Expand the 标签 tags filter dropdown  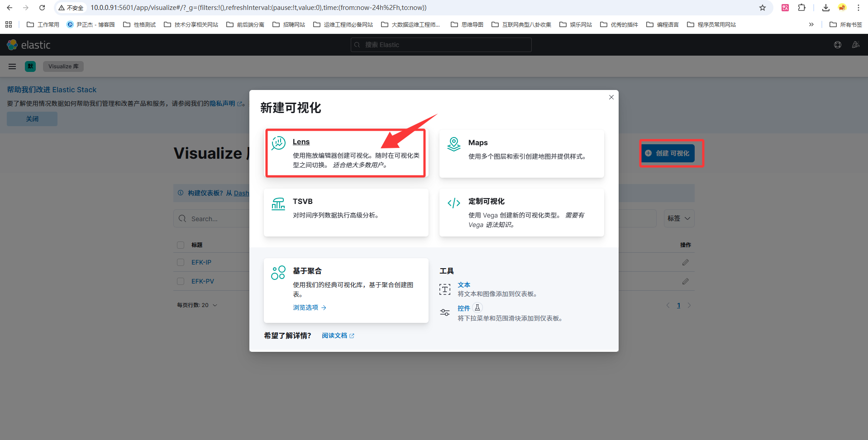[x=679, y=218]
